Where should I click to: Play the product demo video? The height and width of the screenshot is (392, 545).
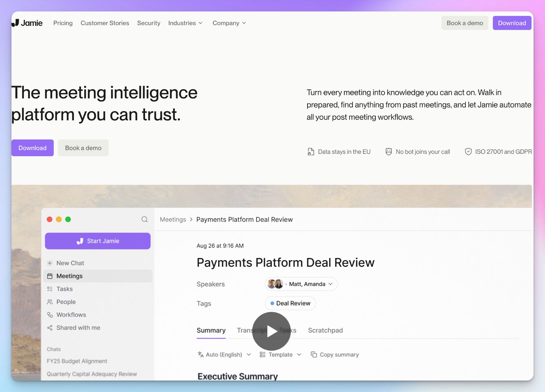[271, 331]
